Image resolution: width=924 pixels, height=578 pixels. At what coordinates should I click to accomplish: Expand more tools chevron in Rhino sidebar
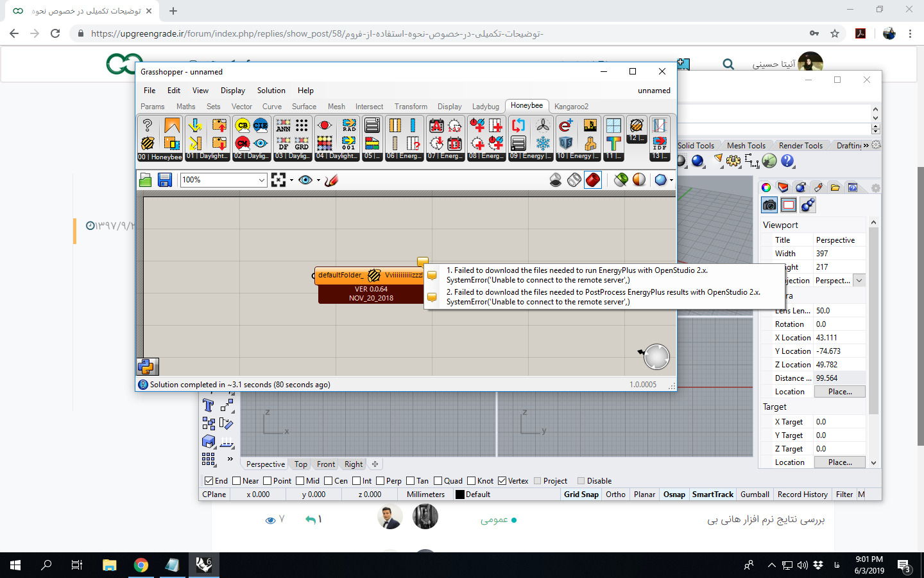230,459
